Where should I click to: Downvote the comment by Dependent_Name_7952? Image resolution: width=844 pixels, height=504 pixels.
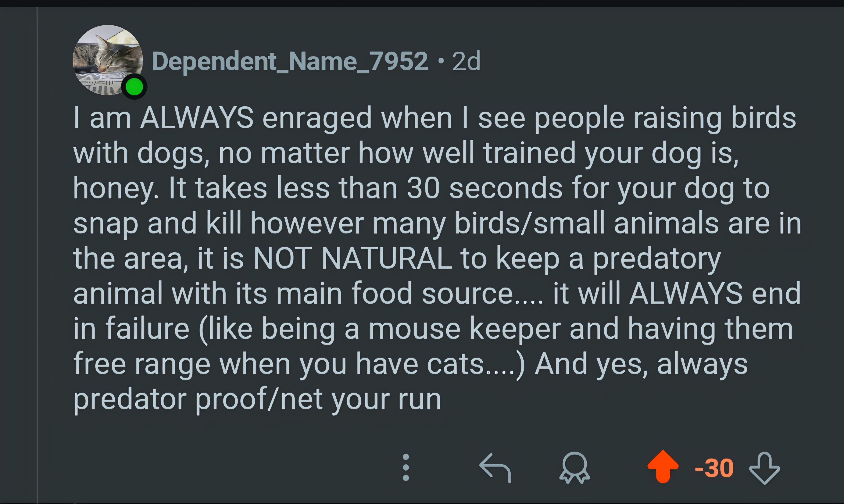(764, 468)
